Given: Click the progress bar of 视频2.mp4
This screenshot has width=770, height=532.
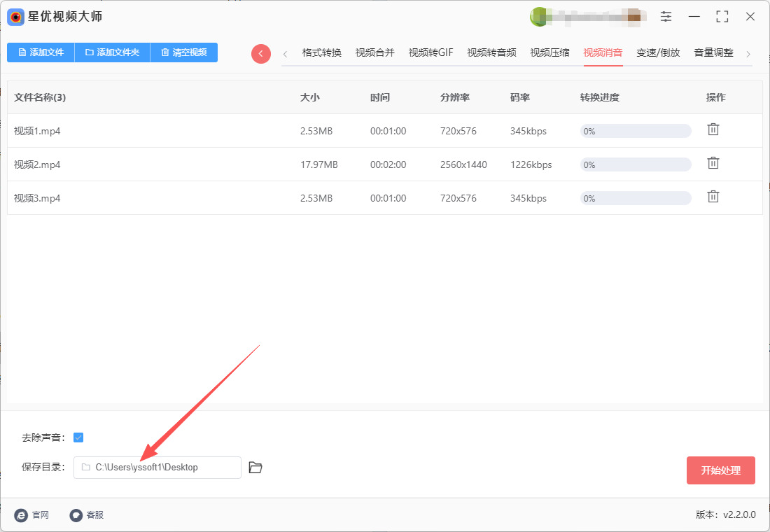Looking at the screenshot, I should click(x=636, y=164).
